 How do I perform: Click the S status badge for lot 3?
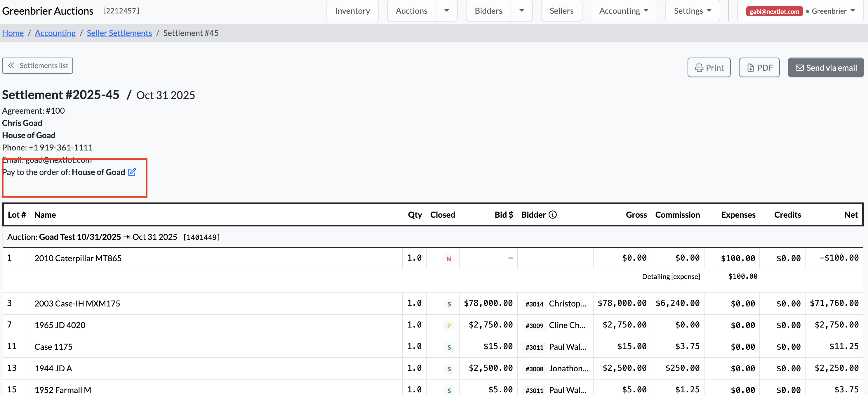[x=449, y=304]
